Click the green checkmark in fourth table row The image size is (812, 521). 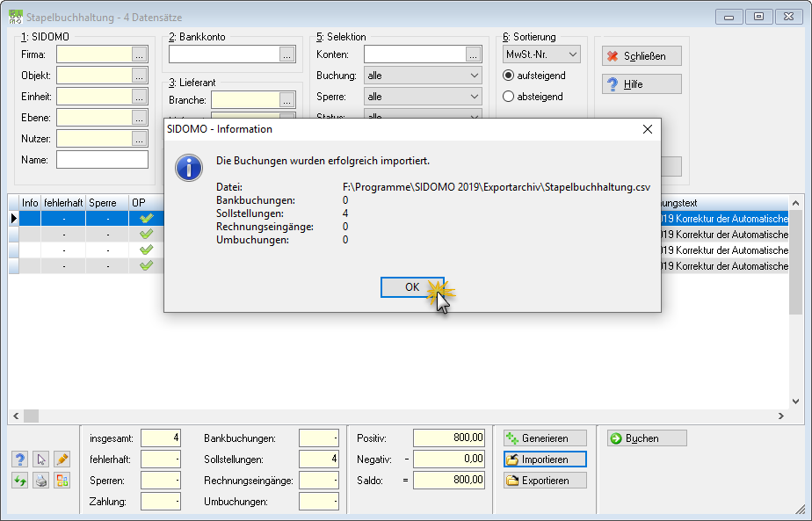(147, 265)
